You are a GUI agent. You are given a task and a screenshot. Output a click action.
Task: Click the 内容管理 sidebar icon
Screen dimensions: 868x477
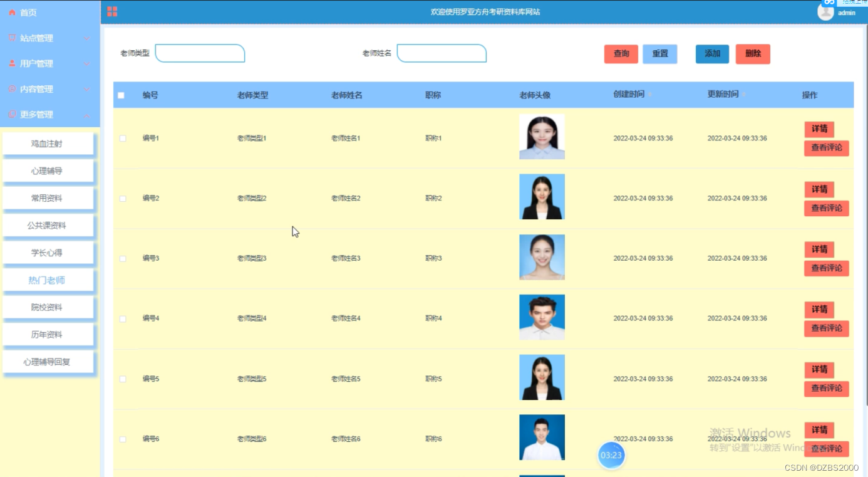(12, 89)
